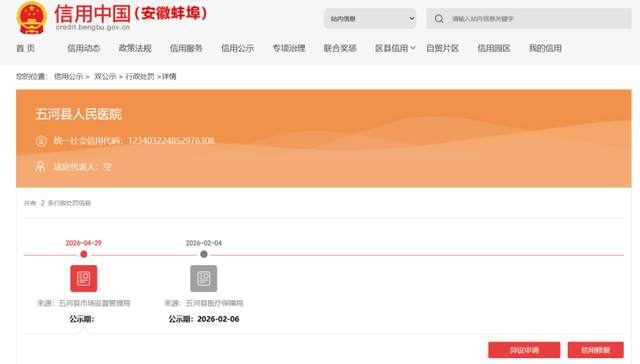Open the 联合奖惩 menu item

click(340, 48)
